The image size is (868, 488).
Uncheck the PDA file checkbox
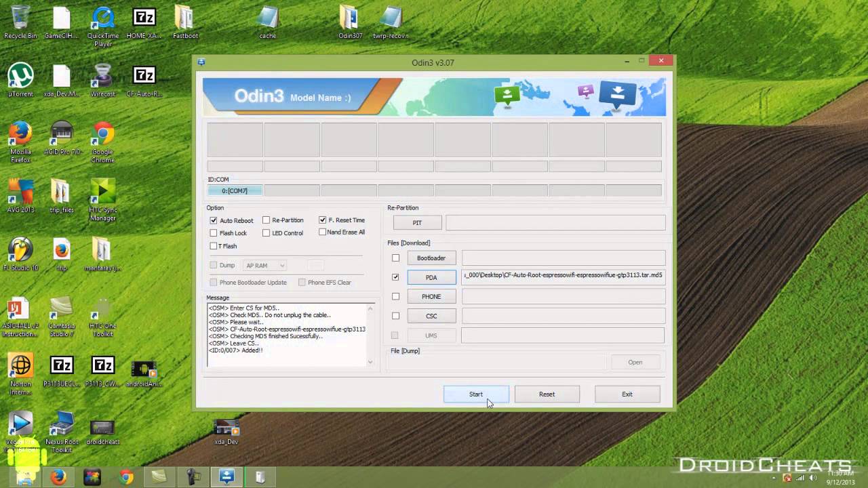[x=395, y=277]
